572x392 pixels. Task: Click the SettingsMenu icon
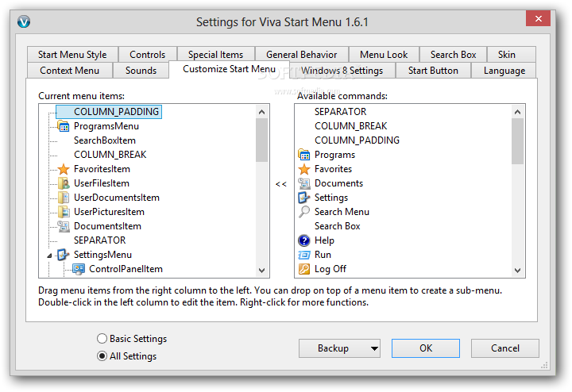[x=63, y=255]
